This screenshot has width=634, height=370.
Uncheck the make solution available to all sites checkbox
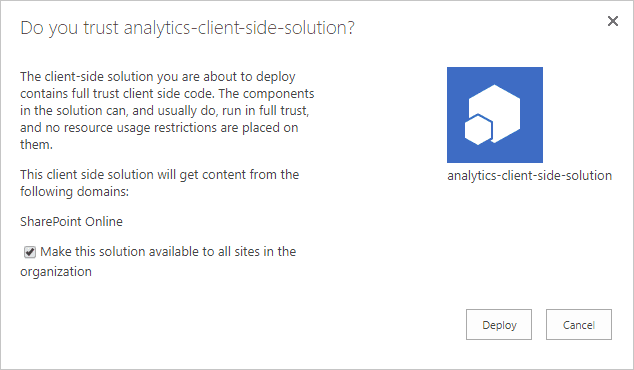pos(30,252)
